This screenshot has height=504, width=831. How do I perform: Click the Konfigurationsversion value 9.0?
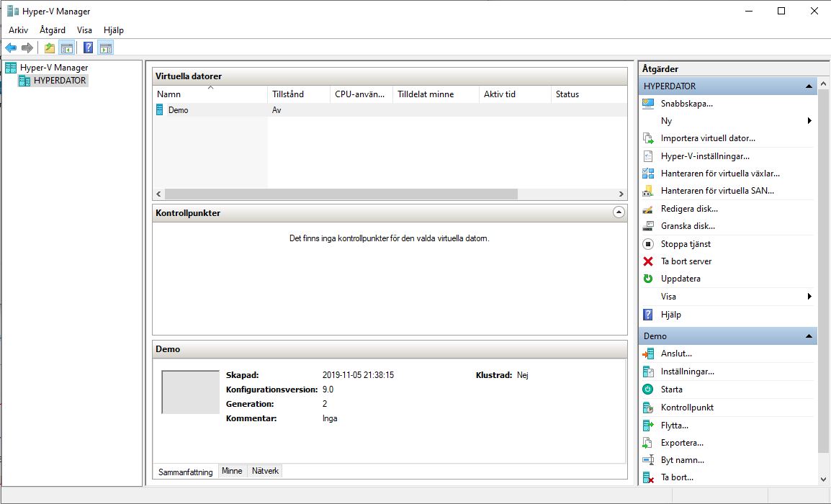pos(328,390)
